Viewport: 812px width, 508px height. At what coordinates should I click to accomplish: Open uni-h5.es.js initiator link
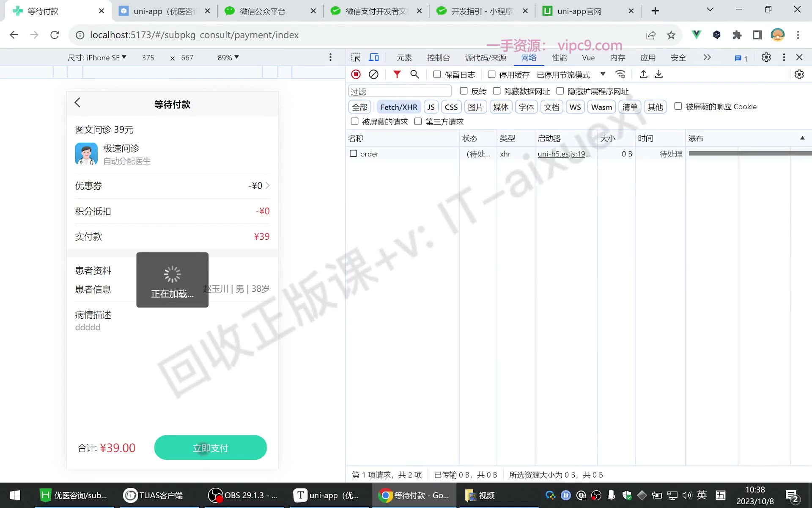[564, 154]
